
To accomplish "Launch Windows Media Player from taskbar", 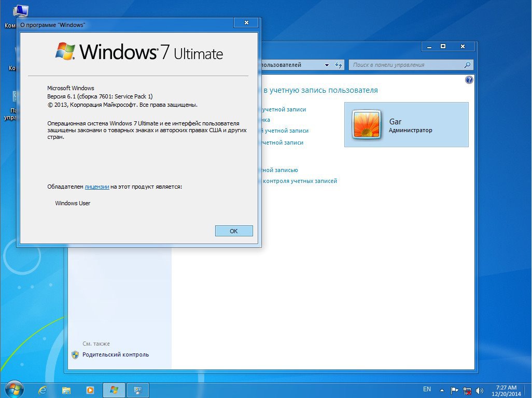I will pyautogui.click(x=90, y=390).
